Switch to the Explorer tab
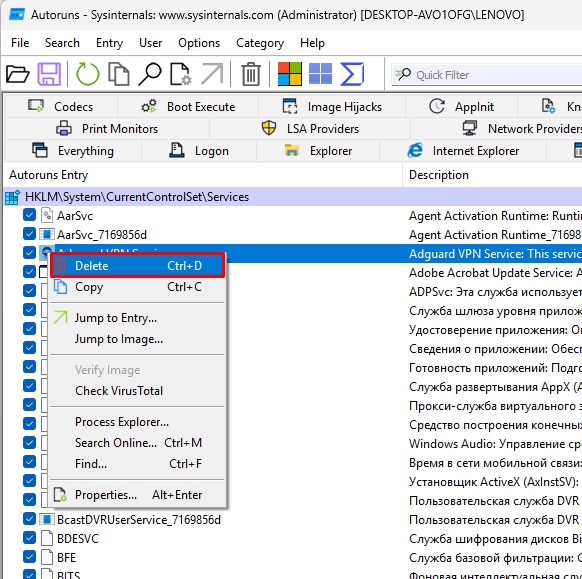The image size is (582, 579). pyautogui.click(x=318, y=151)
